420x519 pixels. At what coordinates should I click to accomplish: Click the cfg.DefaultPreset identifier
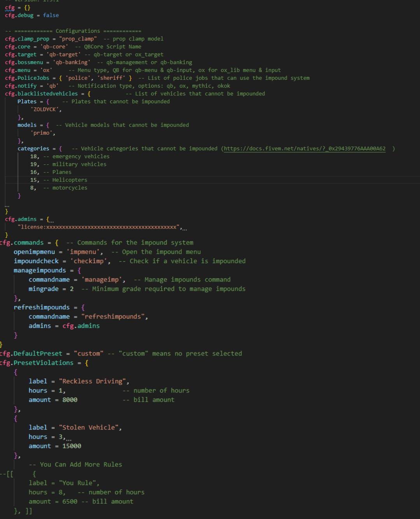click(x=31, y=354)
